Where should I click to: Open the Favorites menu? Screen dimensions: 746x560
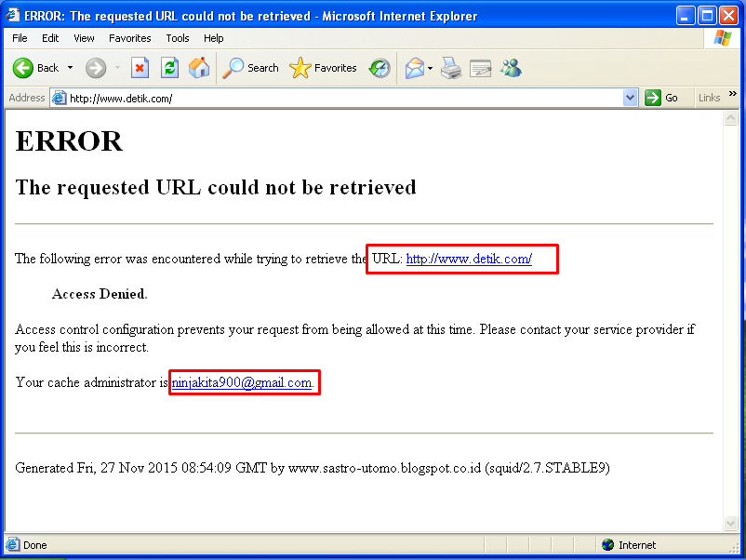(130, 38)
